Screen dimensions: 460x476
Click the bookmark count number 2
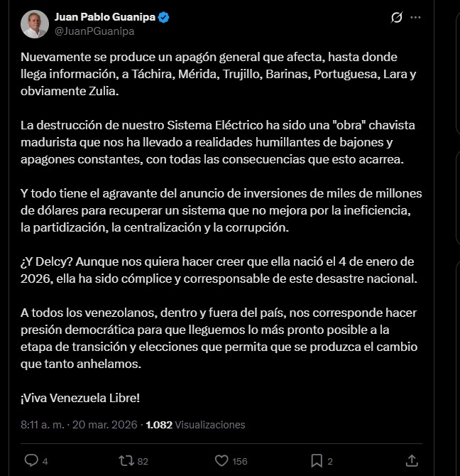[330, 461]
